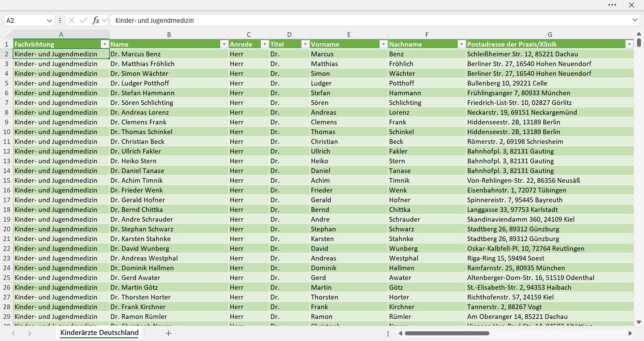The width and height of the screenshot is (644, 341).
Task: Click cell Dr. Sören Schlichting
Action: coord(169,103)
